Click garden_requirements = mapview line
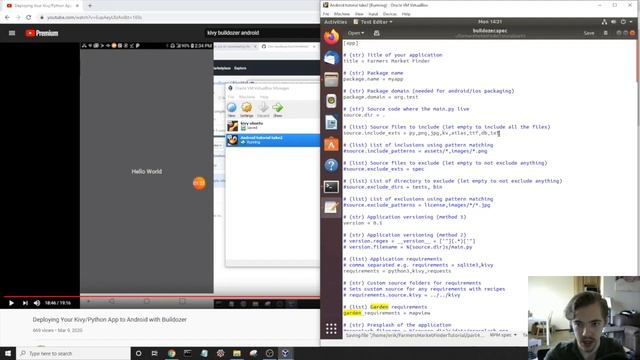This screenshot has height=360, width=640. 387,313
